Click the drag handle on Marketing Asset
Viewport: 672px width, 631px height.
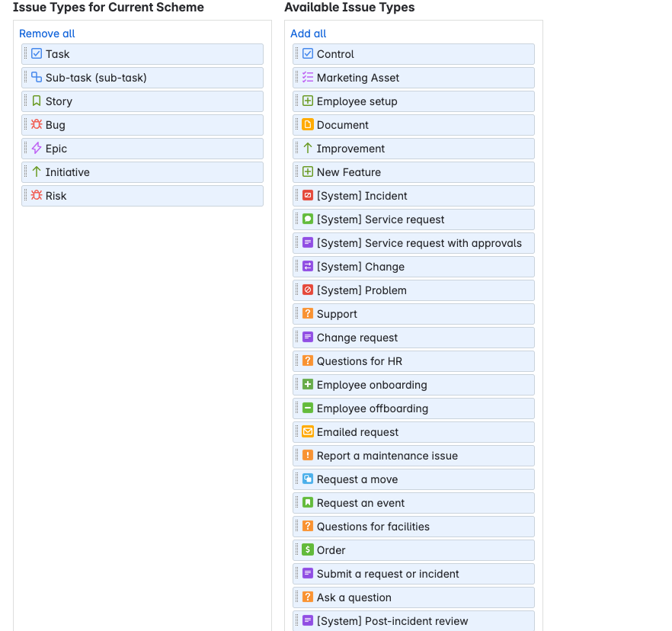[x=297, y=77]
